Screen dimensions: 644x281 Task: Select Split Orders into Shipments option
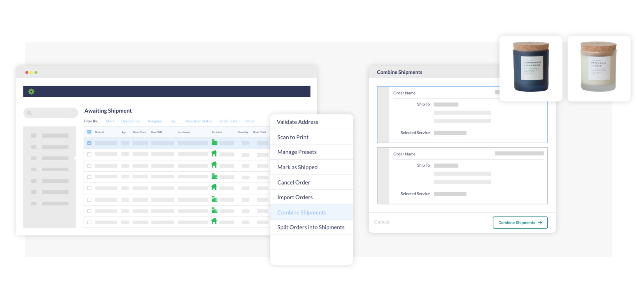coord(311,227)
